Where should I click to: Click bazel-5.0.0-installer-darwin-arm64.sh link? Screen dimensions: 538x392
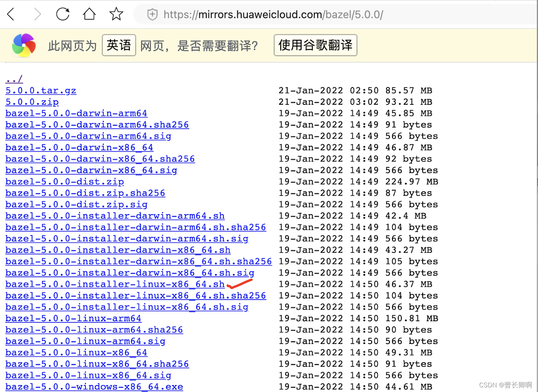115,216
